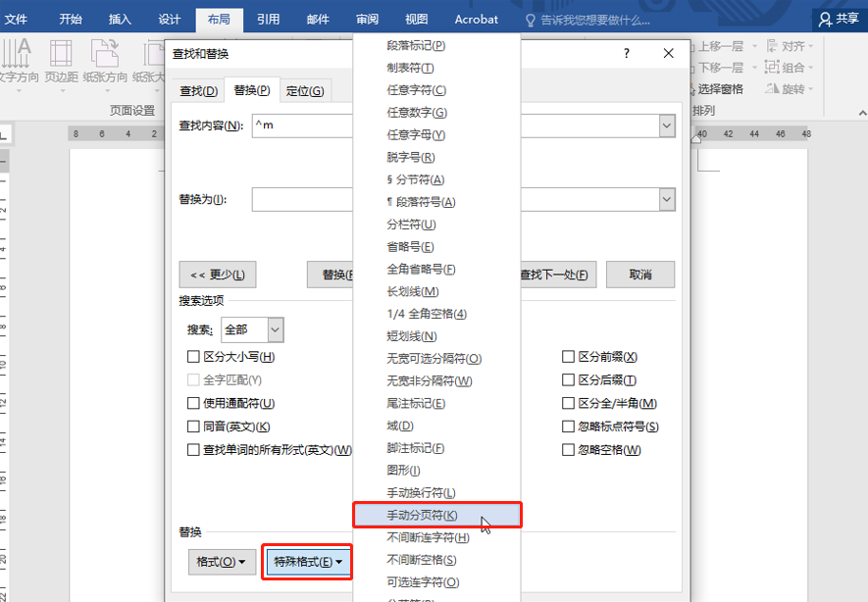Open the 选择窗格 selection pane
The image size is (868, 602).
[x=719, y=89]
